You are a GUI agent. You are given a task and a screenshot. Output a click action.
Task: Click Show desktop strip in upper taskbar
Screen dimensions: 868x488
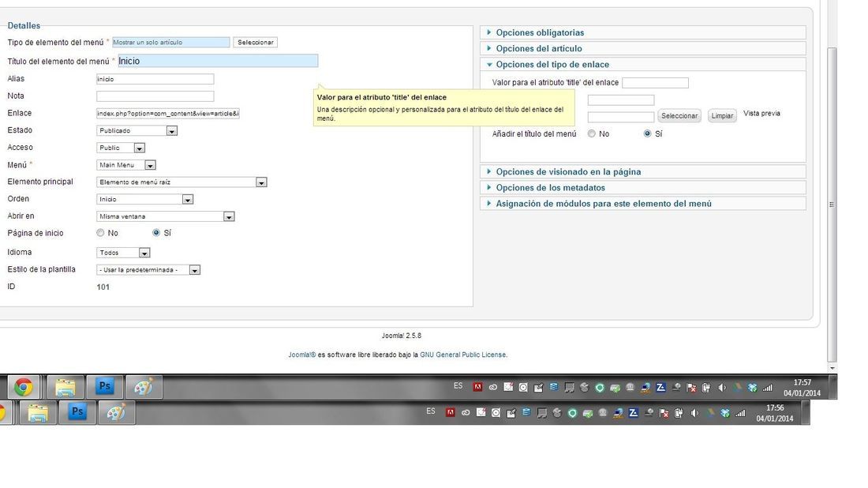click(x=833, y=387)
